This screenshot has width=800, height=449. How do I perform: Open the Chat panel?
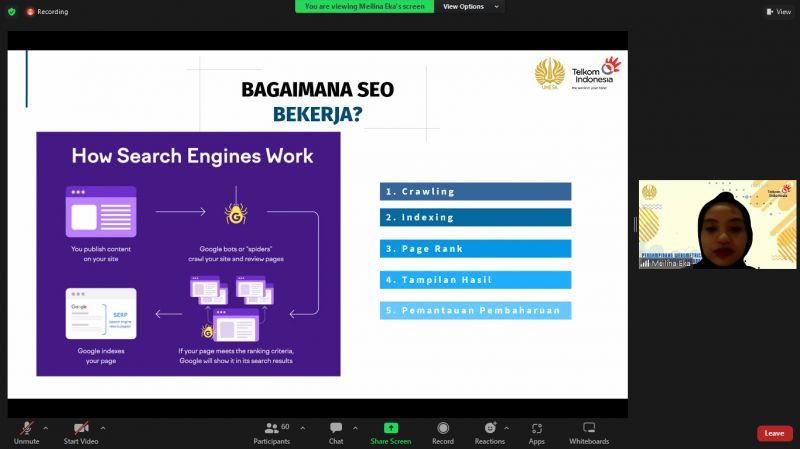point(336,431)
